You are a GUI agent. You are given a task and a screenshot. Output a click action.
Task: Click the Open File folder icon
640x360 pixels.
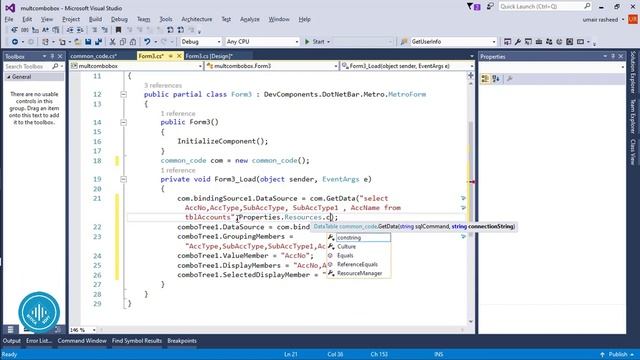point(77,42)
